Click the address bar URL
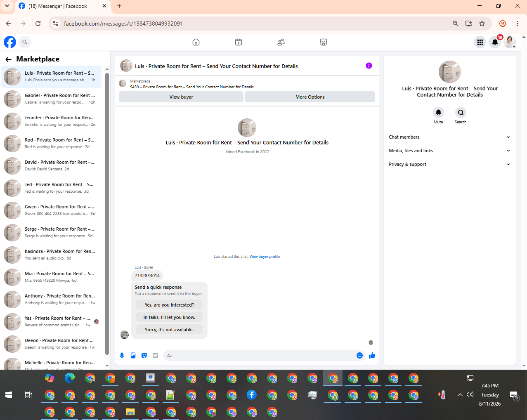 123,24
